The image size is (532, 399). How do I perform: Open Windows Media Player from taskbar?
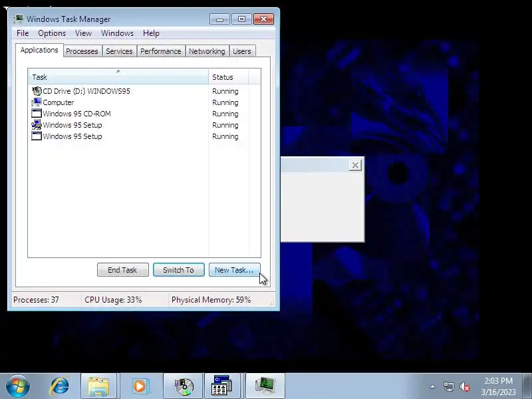tap(140, 386)
